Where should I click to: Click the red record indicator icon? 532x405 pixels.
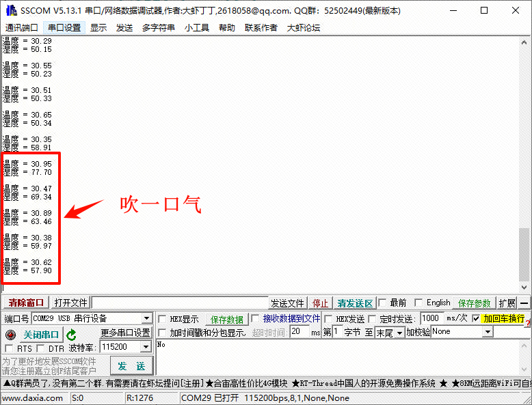click(10, 335)
